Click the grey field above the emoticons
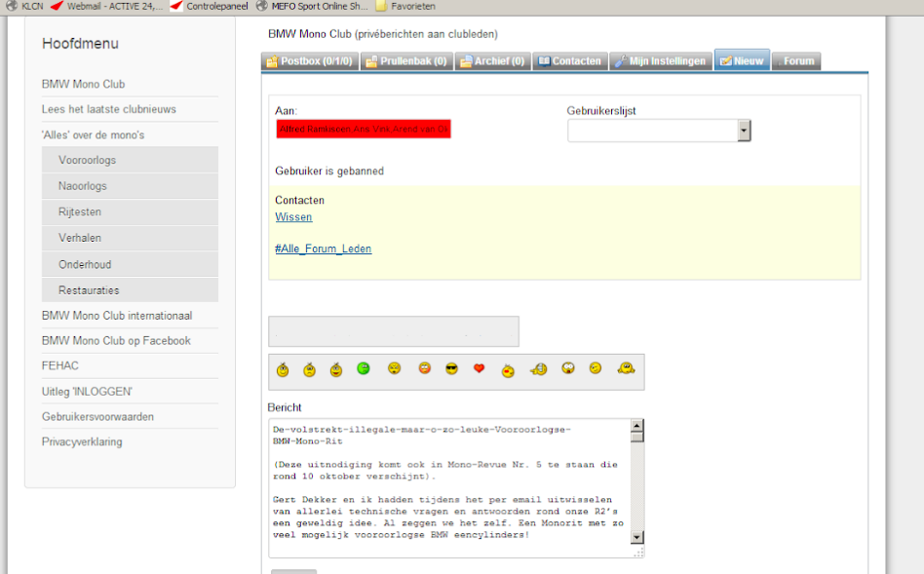The height and width of the screenshot is (574, 924). tap(394, 331)
